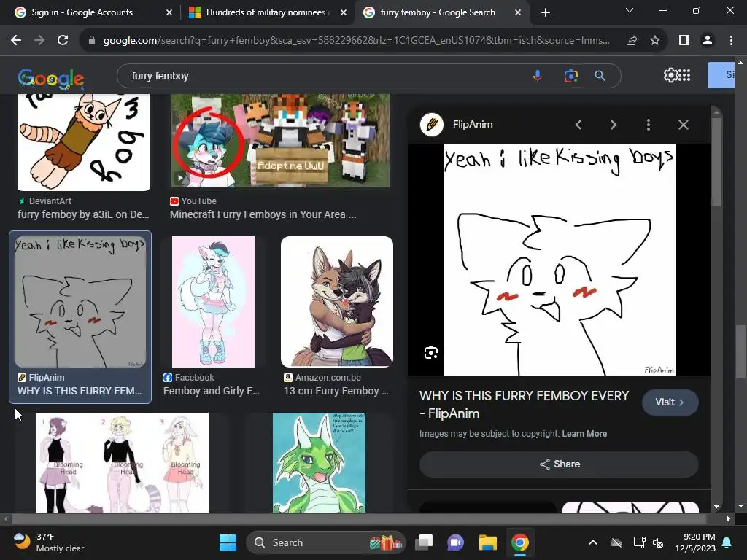Screen dimensions: 747x560
Task: Open the Minecraft Furry Femboys YouTube thumbnail
Action: 280,141
